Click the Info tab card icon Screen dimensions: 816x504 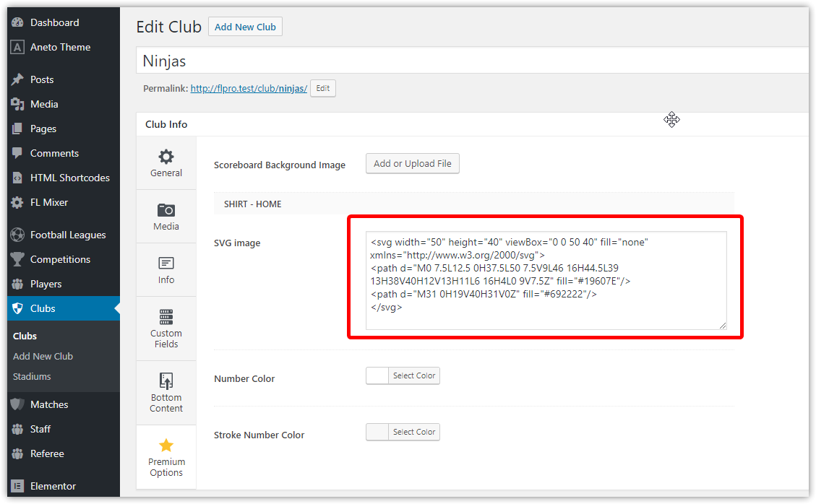pos(166,263)
